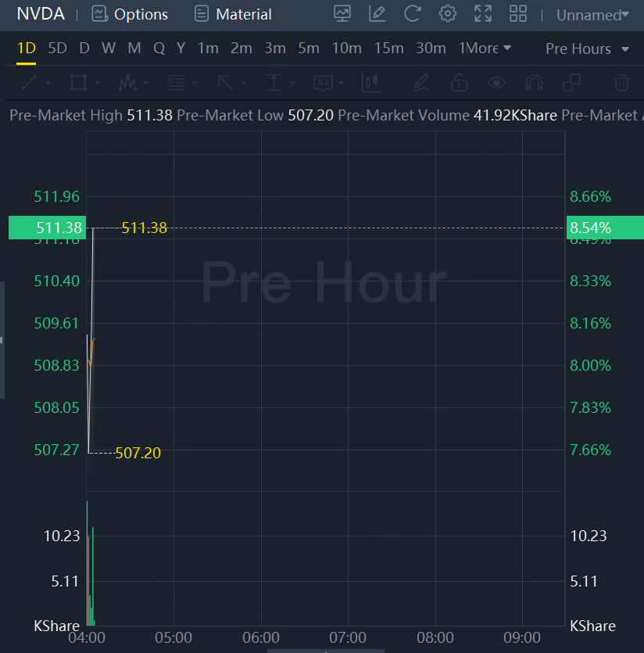Expand the More timeframes dropdown
The image size is (644, 653).
pyautogui.click(x=485, y=48)
